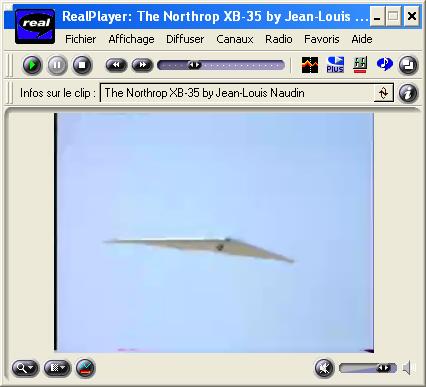Screen dimensions: 426x387
Task: Toggle compact mode window icon
Action: point(408,65)
